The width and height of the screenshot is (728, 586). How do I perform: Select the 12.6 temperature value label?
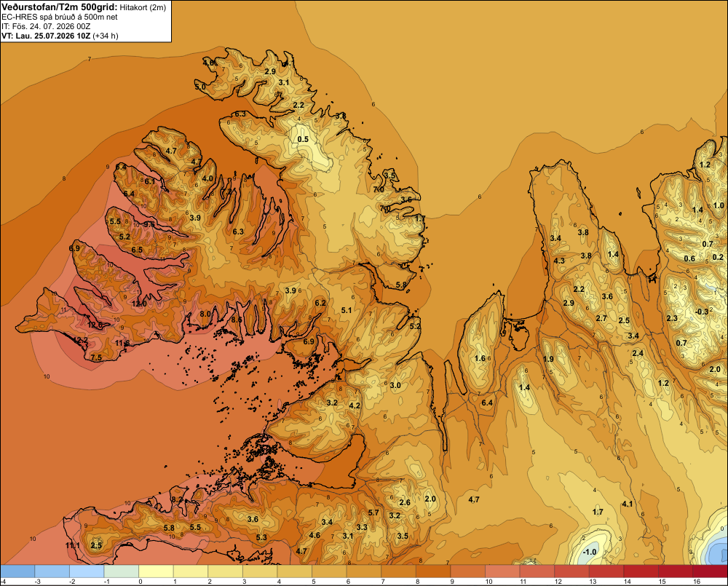pyautogui.click(x=95, y=325)
